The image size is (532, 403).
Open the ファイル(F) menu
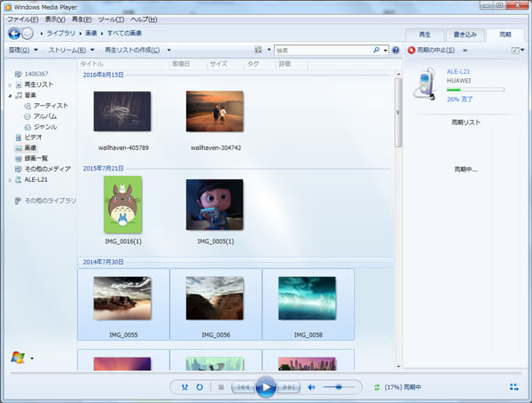tap(23, 20)
